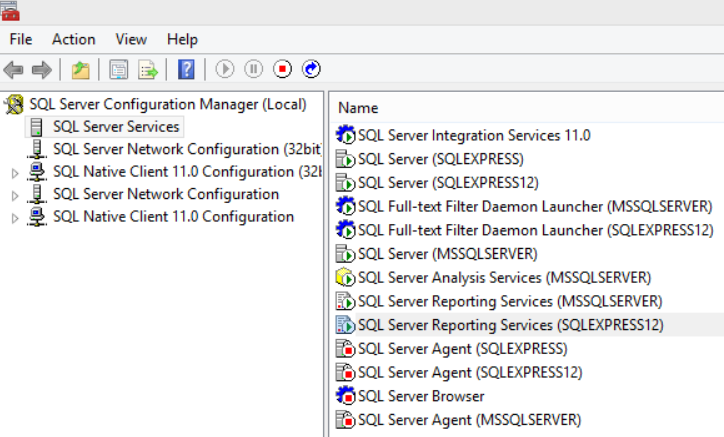Select SQL Server Analysis Services (MSSQLSERVER)
724x437 pixels.
coord(504,278)
